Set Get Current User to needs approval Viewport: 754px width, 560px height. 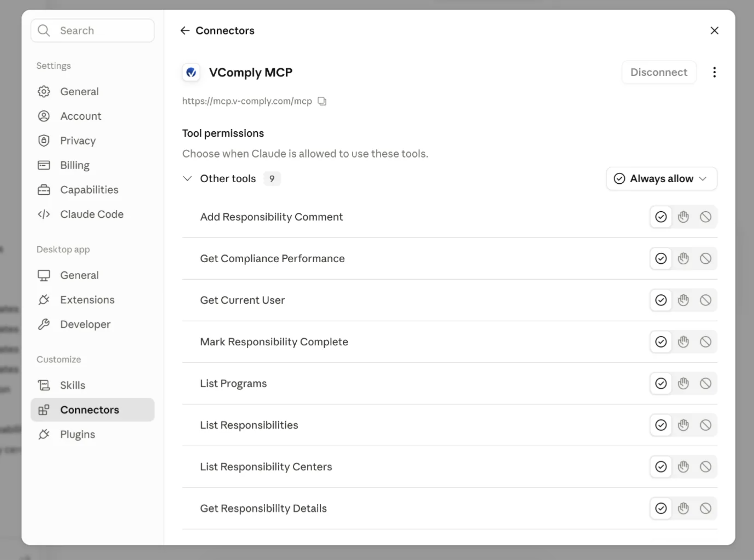coord(683,300)
